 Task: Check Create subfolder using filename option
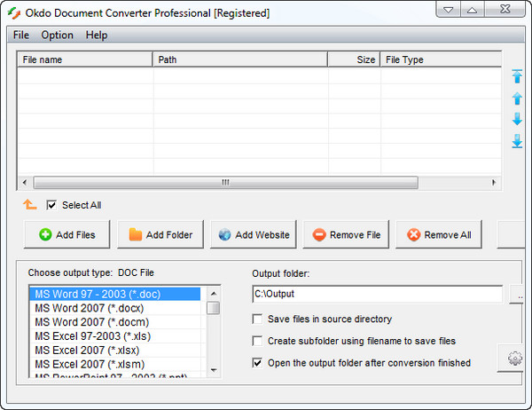tap(258, 341)
